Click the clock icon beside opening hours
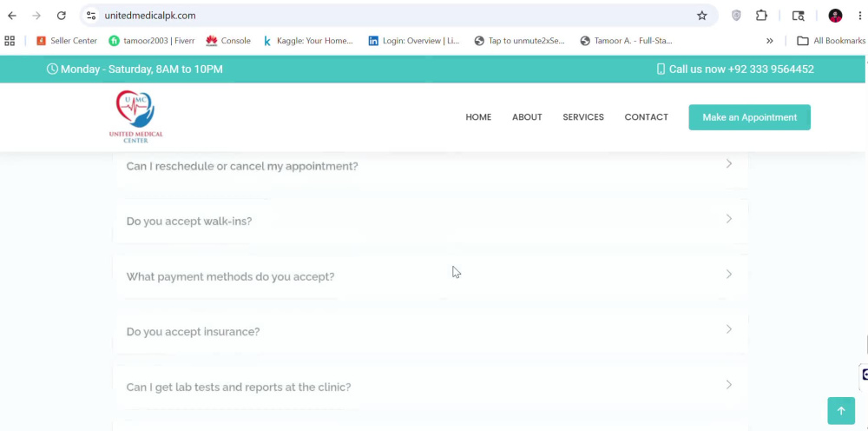The height and width of the screenshot is (431, 868). point(52,69)
